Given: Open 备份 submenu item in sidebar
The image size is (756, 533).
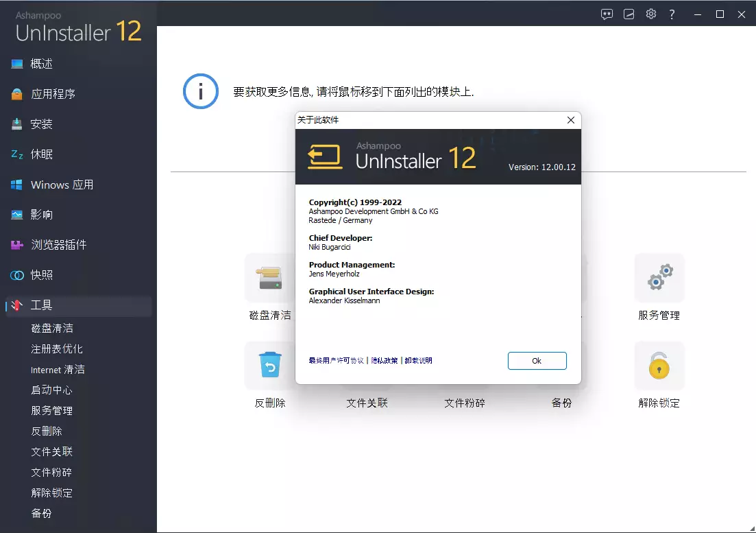Looking at the screenshot, I should pyautogui.click(x=41, y=514).
